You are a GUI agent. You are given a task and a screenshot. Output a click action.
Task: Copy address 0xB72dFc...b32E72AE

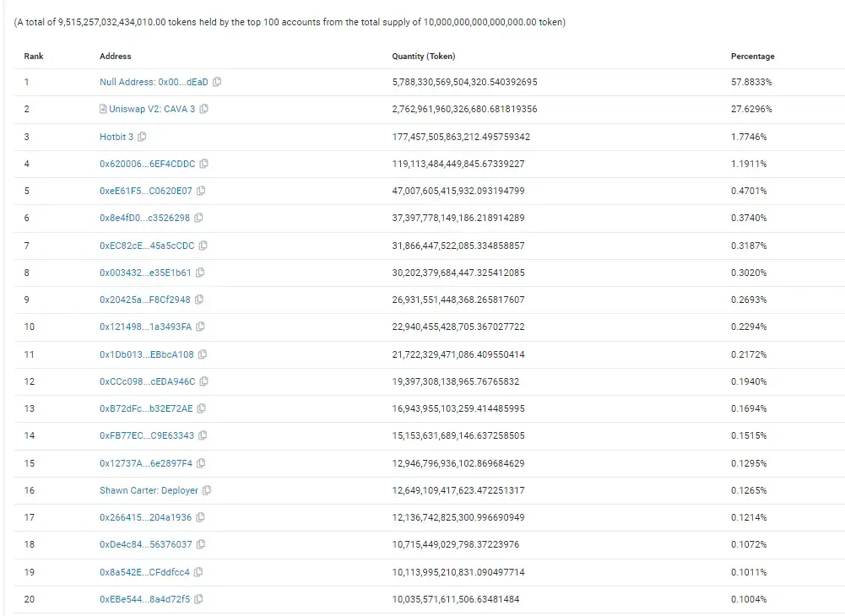(x=202, y=408)
